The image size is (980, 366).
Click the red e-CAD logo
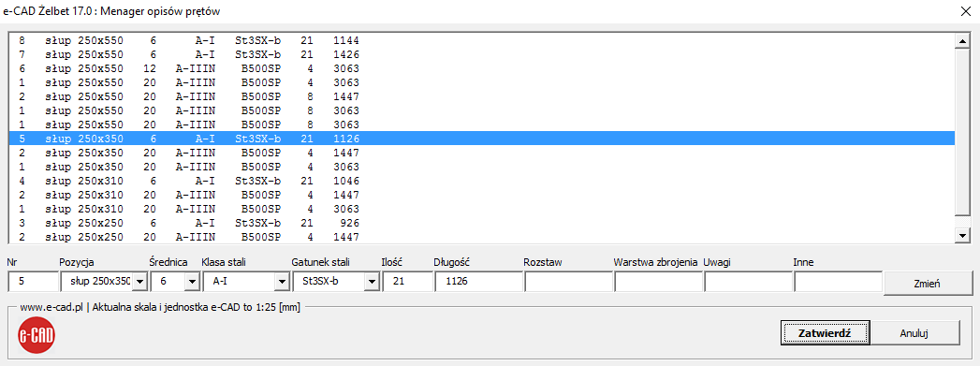point(37,335)
